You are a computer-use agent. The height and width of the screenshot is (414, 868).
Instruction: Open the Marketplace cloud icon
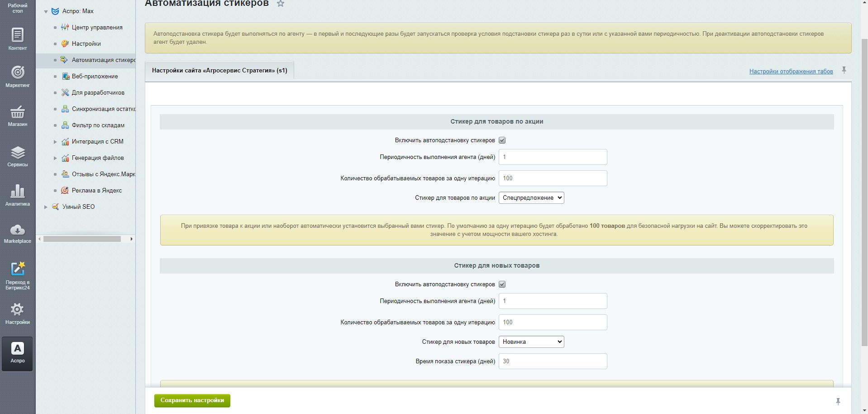[x=17, y=230]
